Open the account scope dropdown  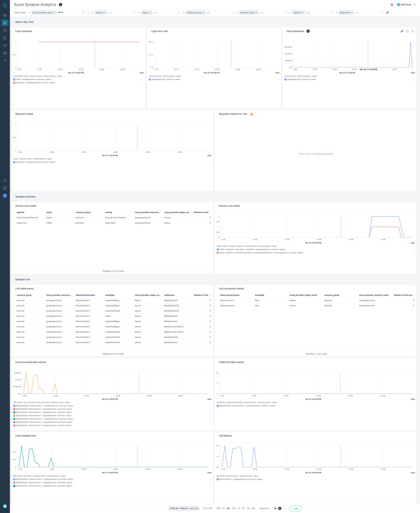pyautogui.click(x=134, y=13)
